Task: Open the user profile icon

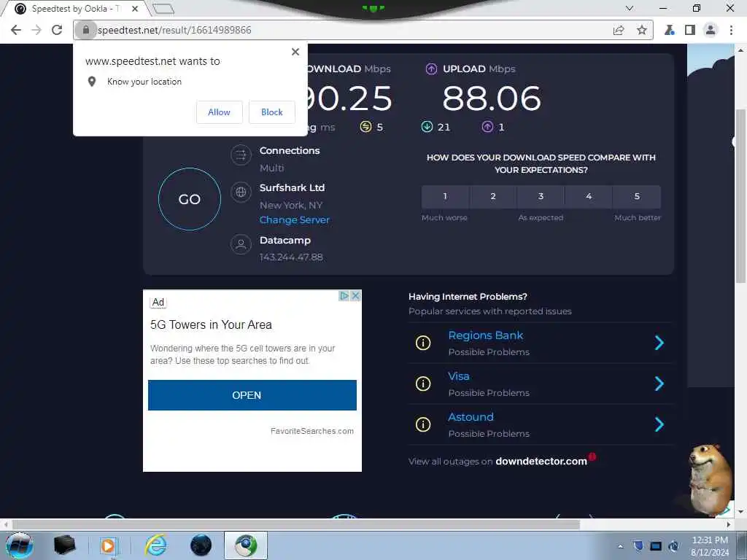Action: (x=711, y=30)
